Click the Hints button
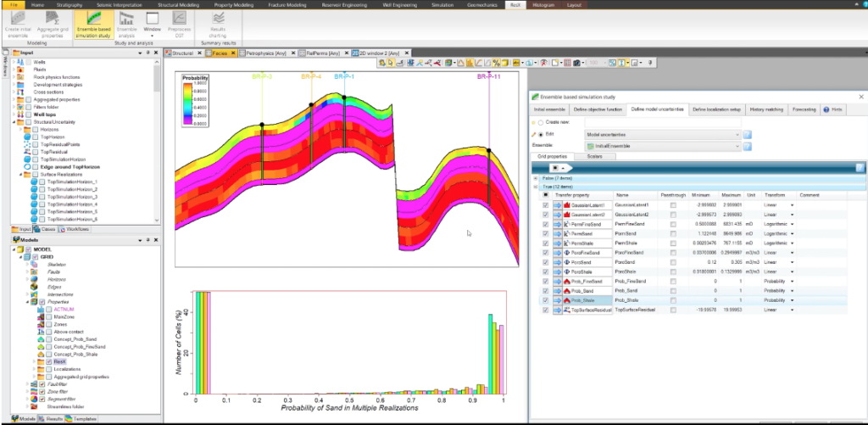The width and height of the screenshot is (868, 425). click(833, 109)
